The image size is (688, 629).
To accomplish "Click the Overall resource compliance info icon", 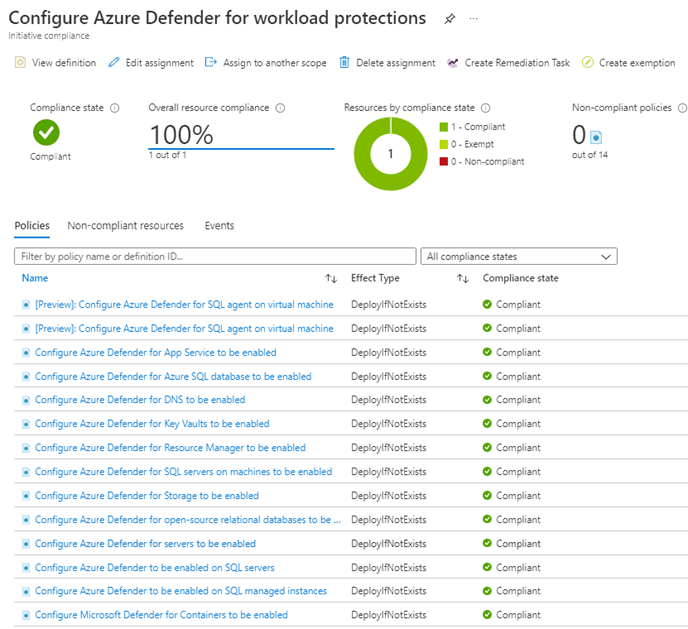I will coord(280,108).
